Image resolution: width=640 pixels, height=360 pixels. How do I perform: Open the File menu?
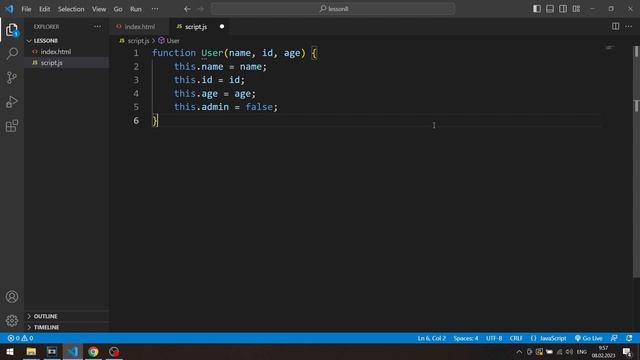pyautogui.click(x=26, y=9)
